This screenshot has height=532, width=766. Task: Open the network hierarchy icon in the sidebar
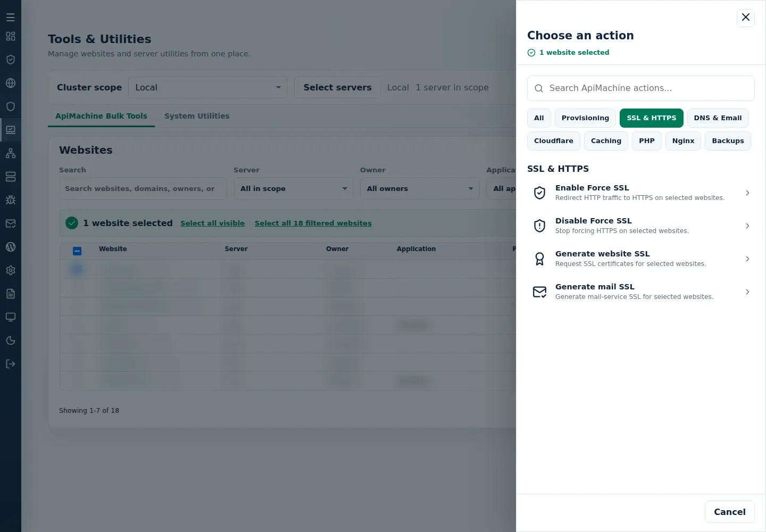click(x=11, y=153)
